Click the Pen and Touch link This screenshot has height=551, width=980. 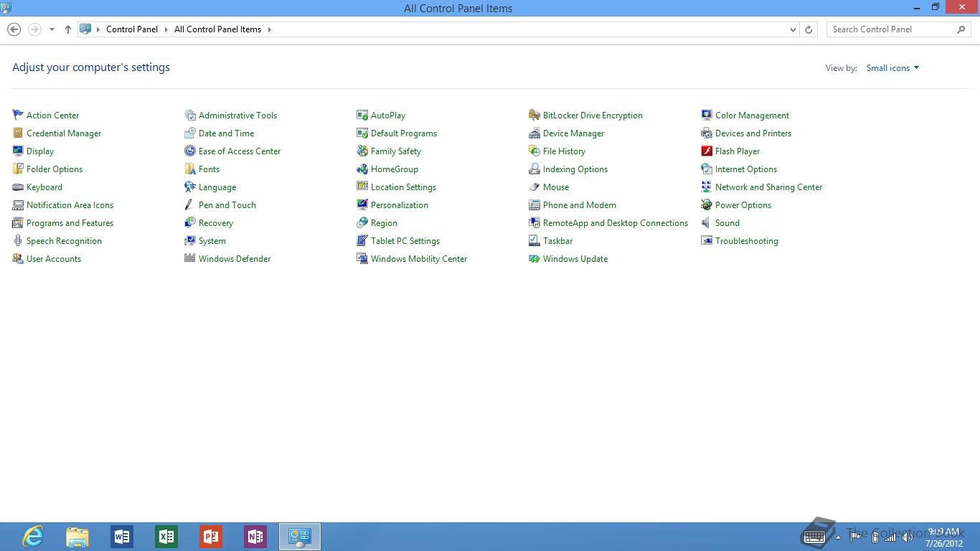[x=227, y=204]
